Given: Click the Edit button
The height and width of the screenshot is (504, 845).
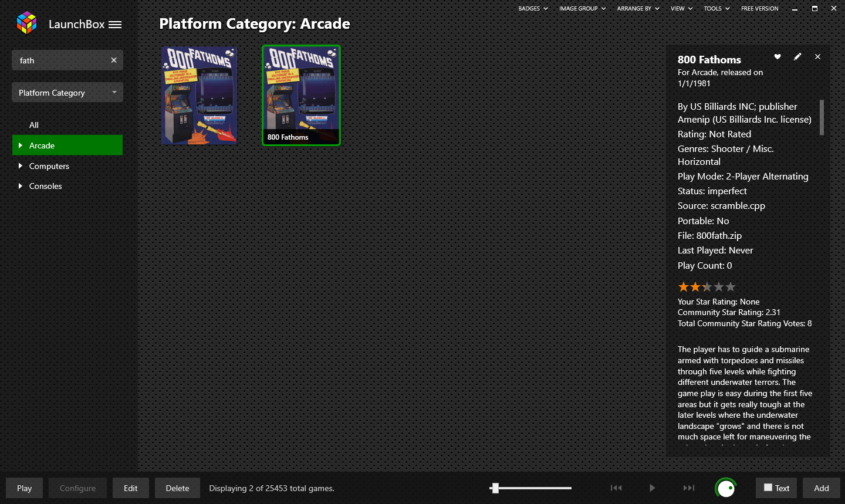Looking at the screenshot, I should 131,488.
